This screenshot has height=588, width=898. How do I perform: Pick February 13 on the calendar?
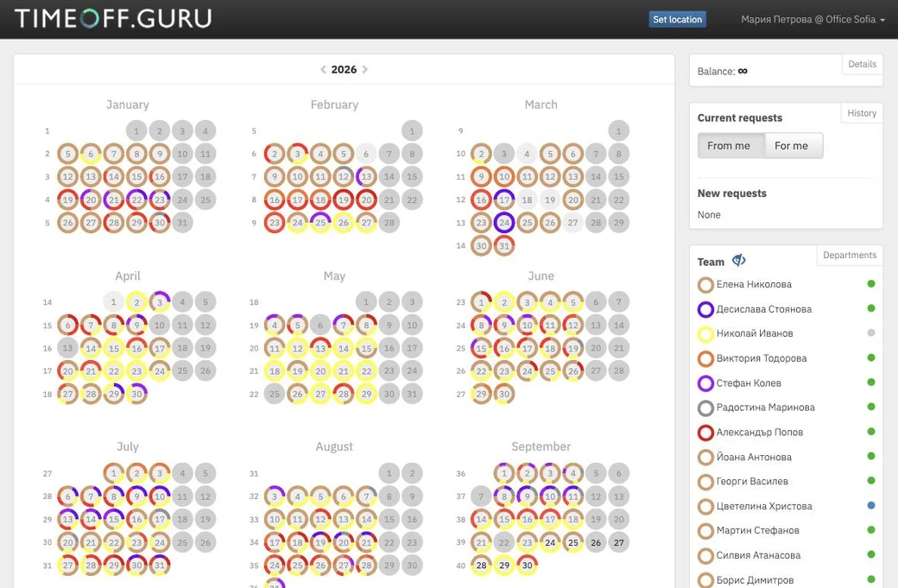(x=366, y=177)
